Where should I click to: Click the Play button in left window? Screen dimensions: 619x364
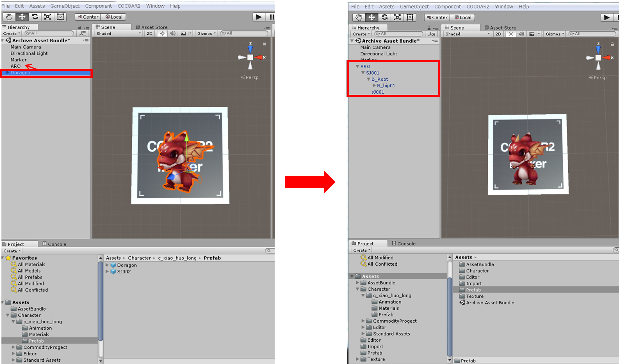pyautogui.click(x=259, y=17)
